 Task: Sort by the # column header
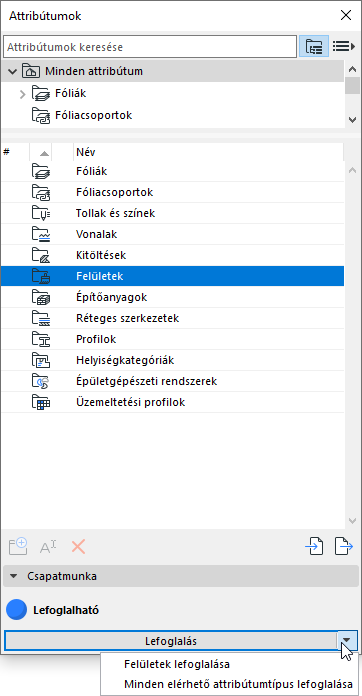click(15, 152)
